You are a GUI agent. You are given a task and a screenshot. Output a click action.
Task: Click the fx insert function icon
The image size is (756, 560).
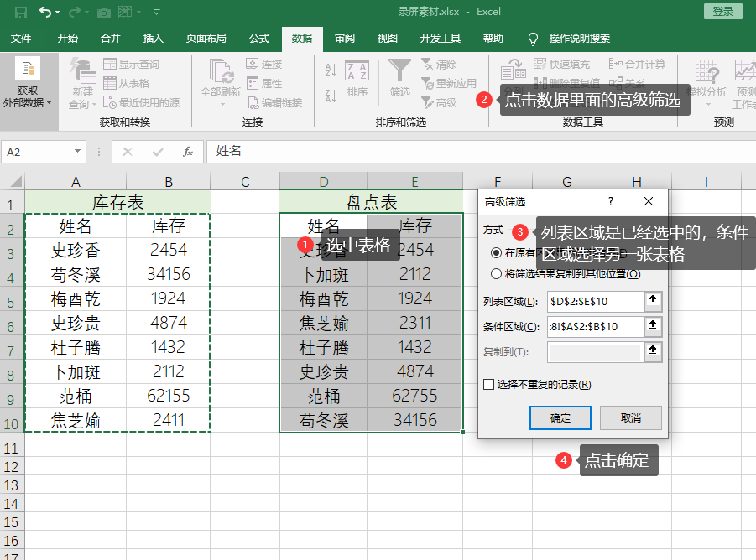coord(188,152)
